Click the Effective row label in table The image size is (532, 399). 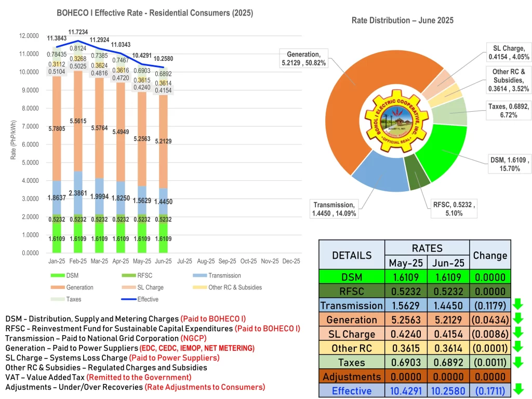[x=352, y=391]
